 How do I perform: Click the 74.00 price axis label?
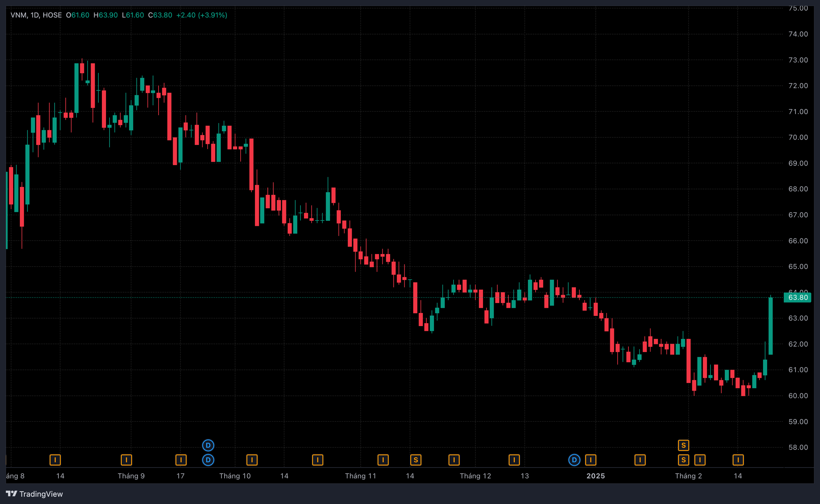tap(798, 34)
